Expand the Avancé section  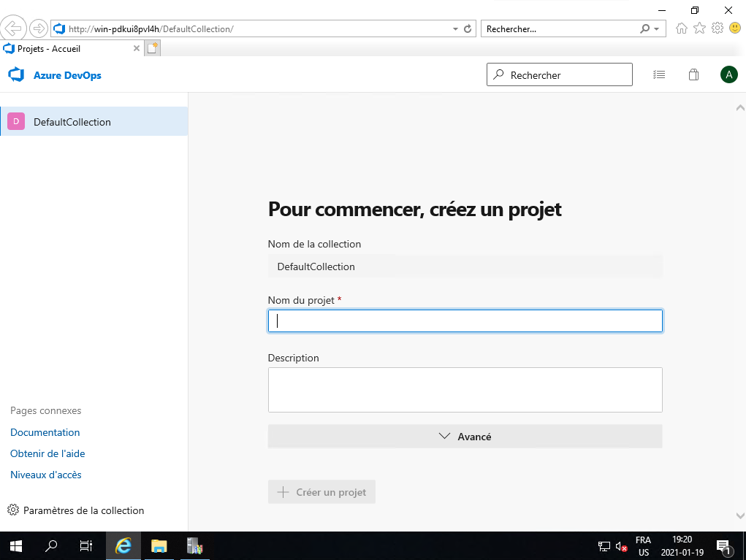[x=465, y=437]
